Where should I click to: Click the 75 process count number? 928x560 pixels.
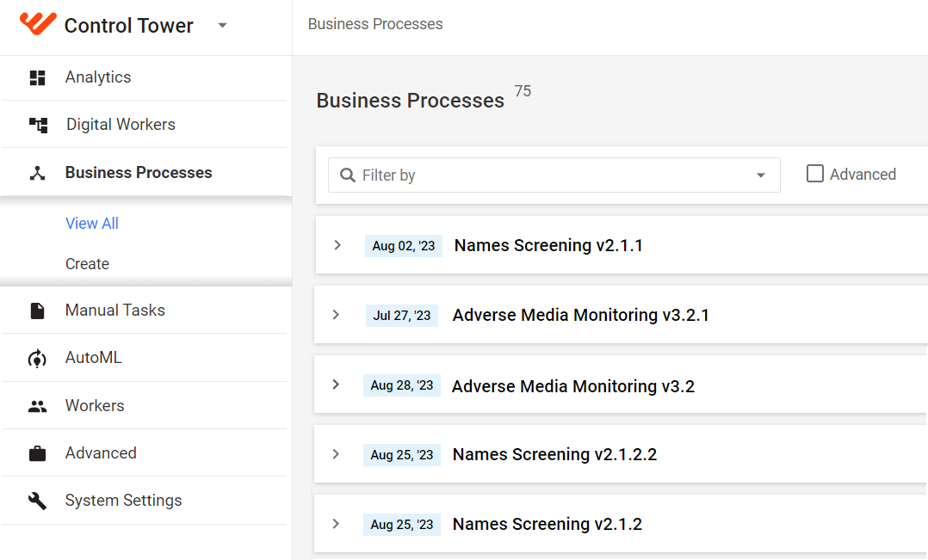coord(523,91)
